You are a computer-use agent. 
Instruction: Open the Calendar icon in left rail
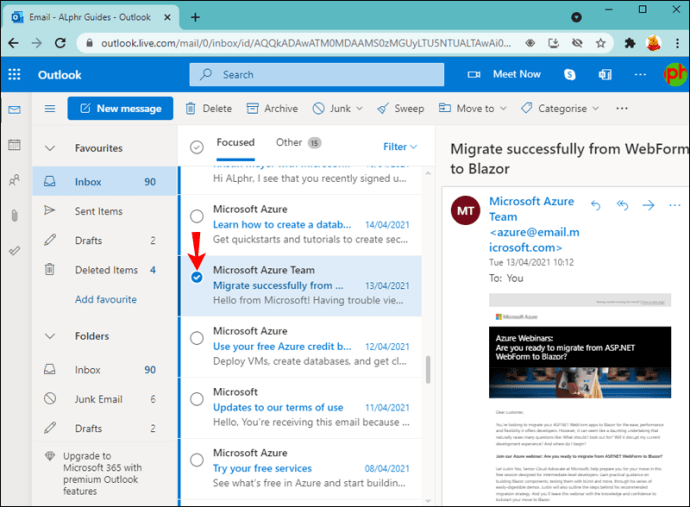pos(14,145)
